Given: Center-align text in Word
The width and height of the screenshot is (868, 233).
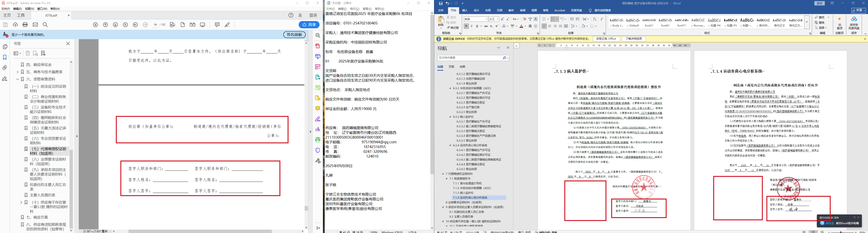Looking at the screenshot, I should click(x=550, y=26).
